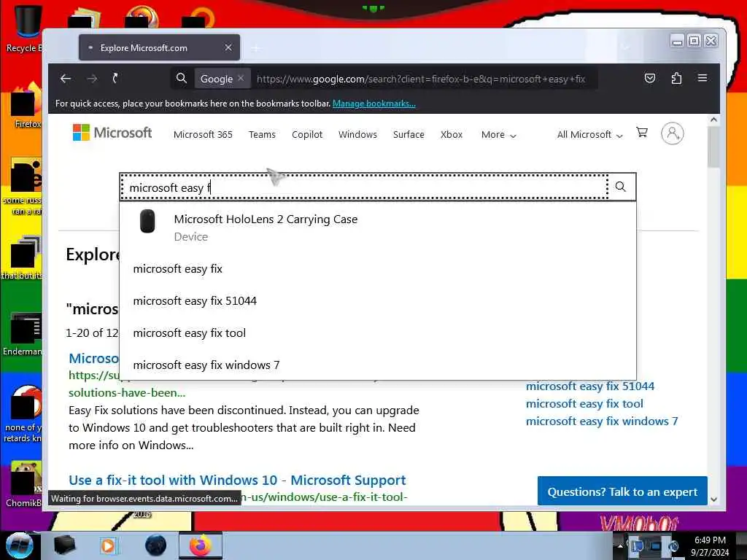747x560 pixels.
Task: Open the media player taskbar icon
Action: point(108,545)
